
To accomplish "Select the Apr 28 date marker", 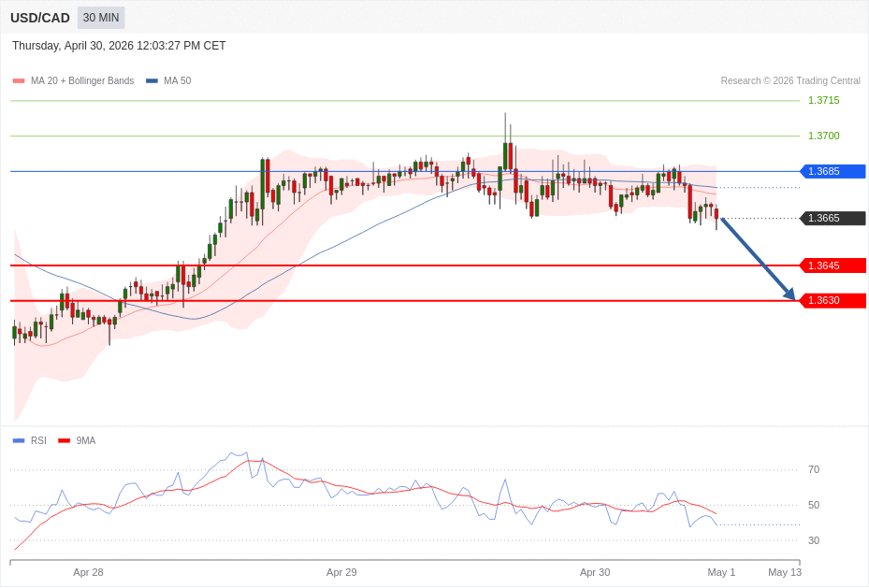I will click(x=88, y=572).
